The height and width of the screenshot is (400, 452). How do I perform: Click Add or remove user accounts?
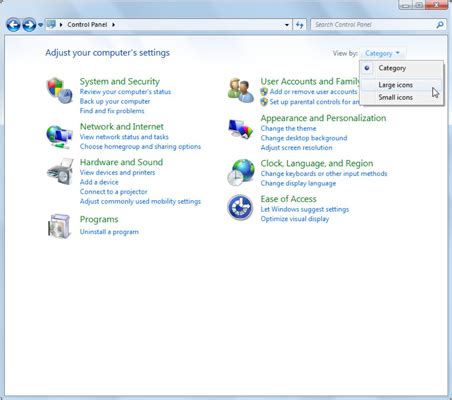pyautogui.click(x=313, y=92)
